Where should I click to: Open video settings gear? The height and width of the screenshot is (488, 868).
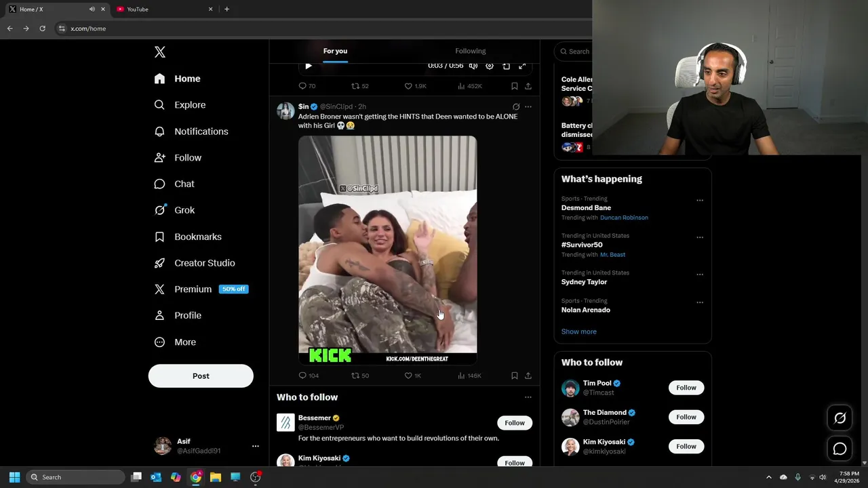click(490, 66)
